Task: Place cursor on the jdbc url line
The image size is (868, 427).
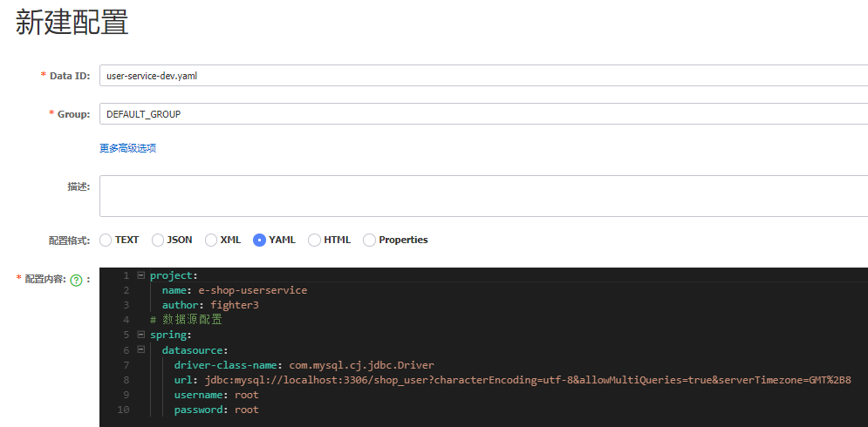Action: coord(512,380)
